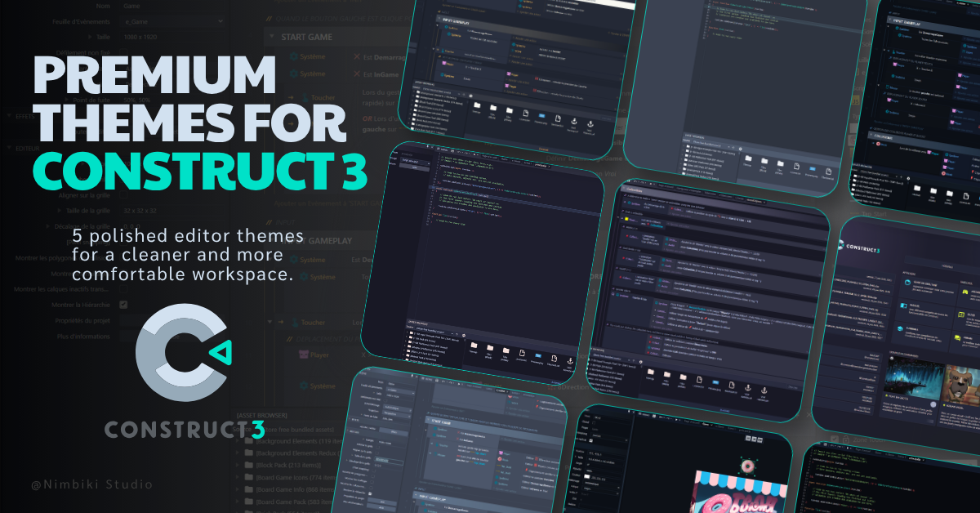Toggle the 'Défilement non fixé' checkbox
The image size is (980, 513).
tap(123, 53)
